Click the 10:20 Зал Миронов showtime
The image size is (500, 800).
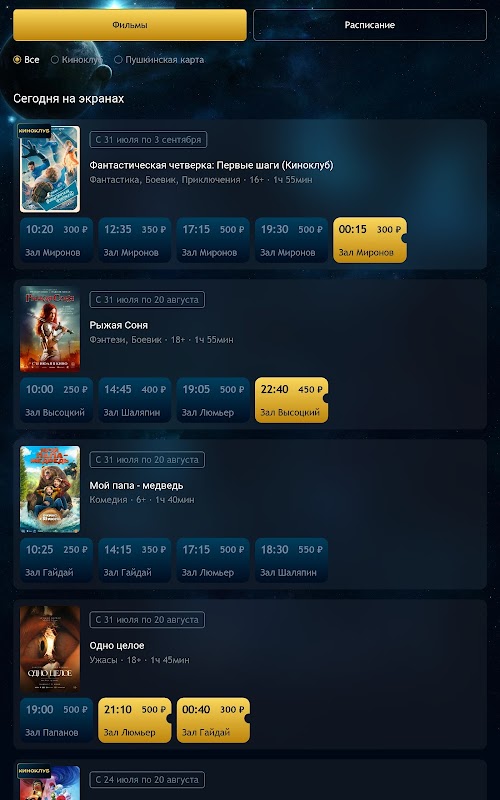point(56,240)
